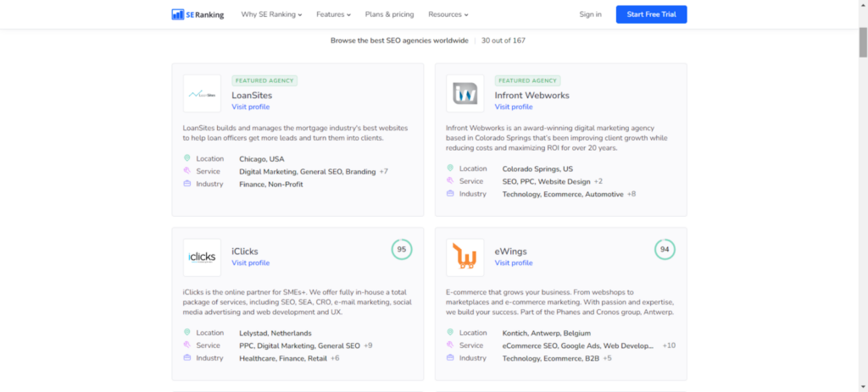Expand the Resources dropdown menu
The width and height of the screenshot is (868, 392).
coord(448,14)
